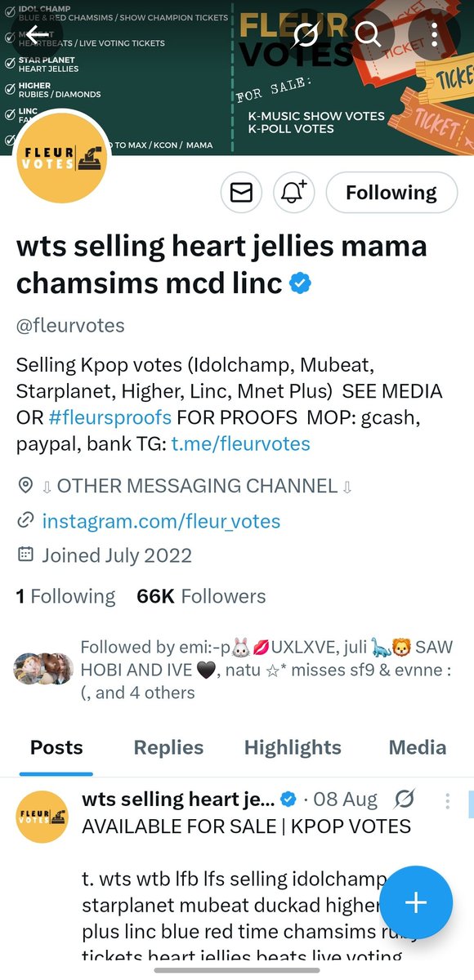Image resolution: width=474 pixels, height=980 pixels.
Task: Open the Fleur Votes profile picture
Action: pyautogui.click(x=63, y=154)
